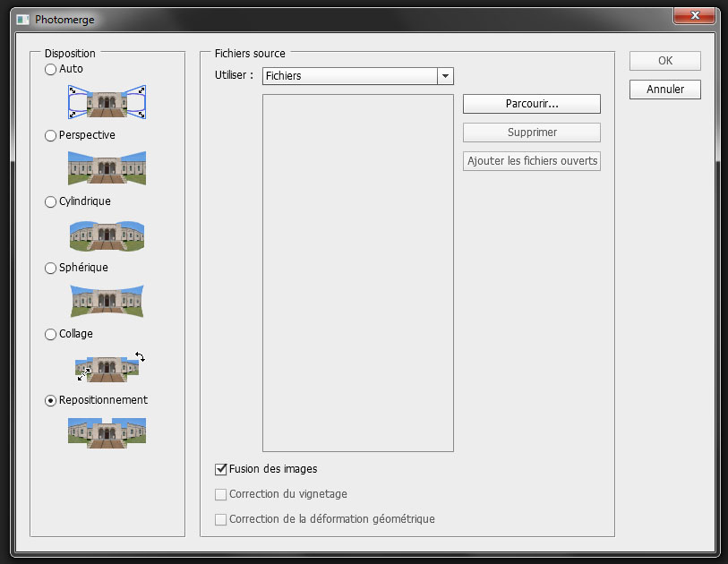This screenshot has width=728, height=564.
Task: Select the Auto layout radio button
Action: 50,69
